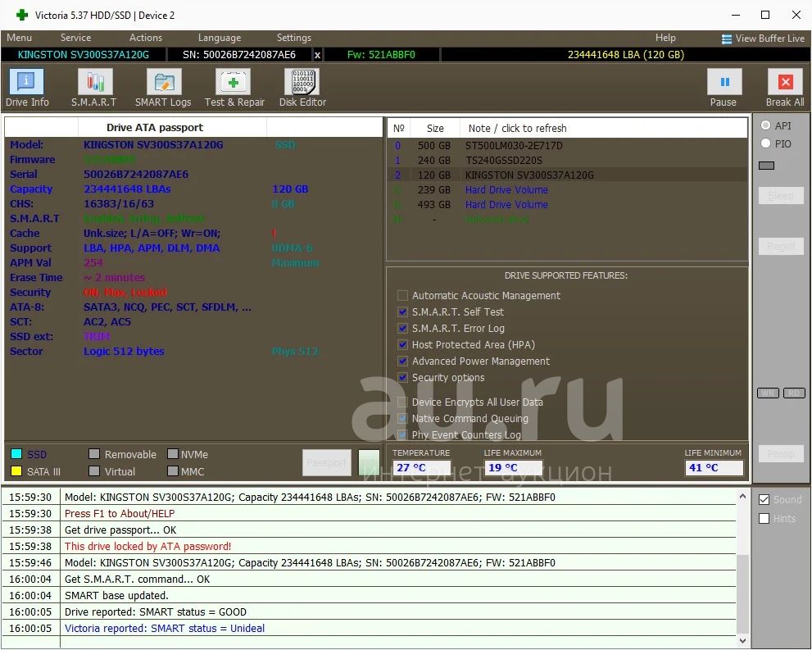Click the Recall button

781,246
